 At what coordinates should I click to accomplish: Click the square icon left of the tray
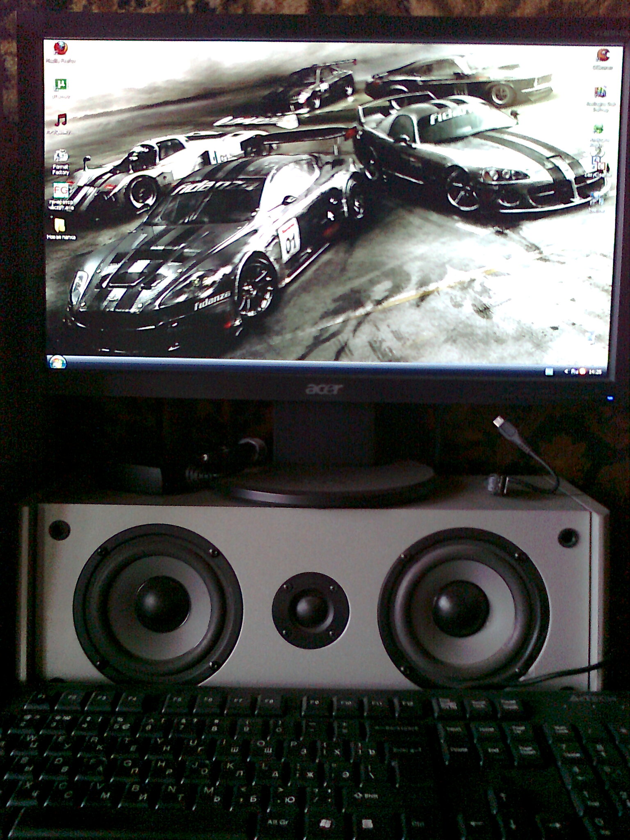click(549, 371)
